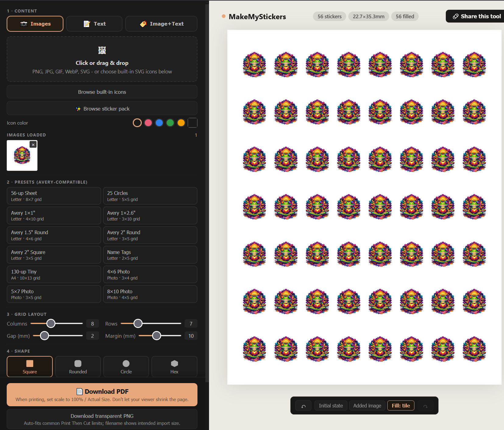This screenshot has height=430, width=504.
Task: Pick the blue icon color swatch
Action: [159, 123]
